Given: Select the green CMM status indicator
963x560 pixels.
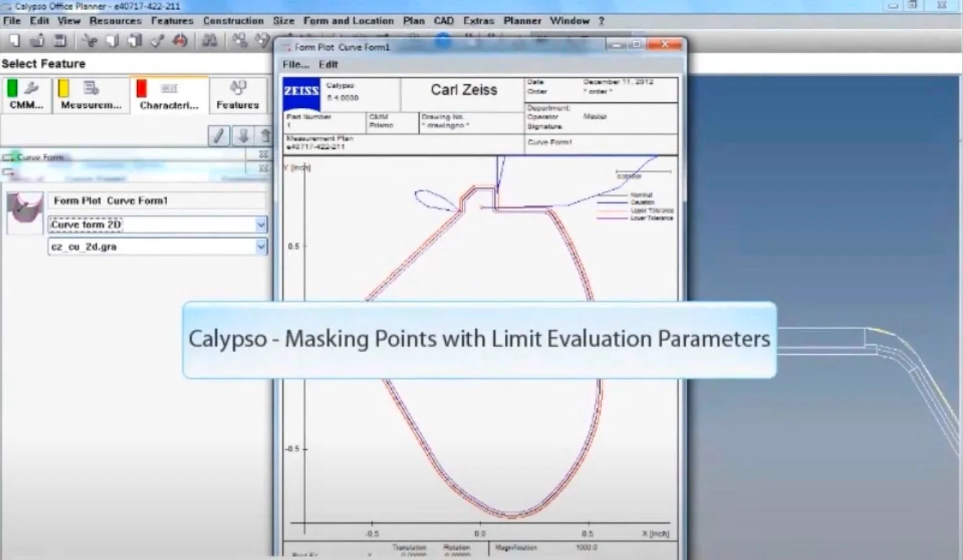Looking at the screenshot, I should click(12, 89).
